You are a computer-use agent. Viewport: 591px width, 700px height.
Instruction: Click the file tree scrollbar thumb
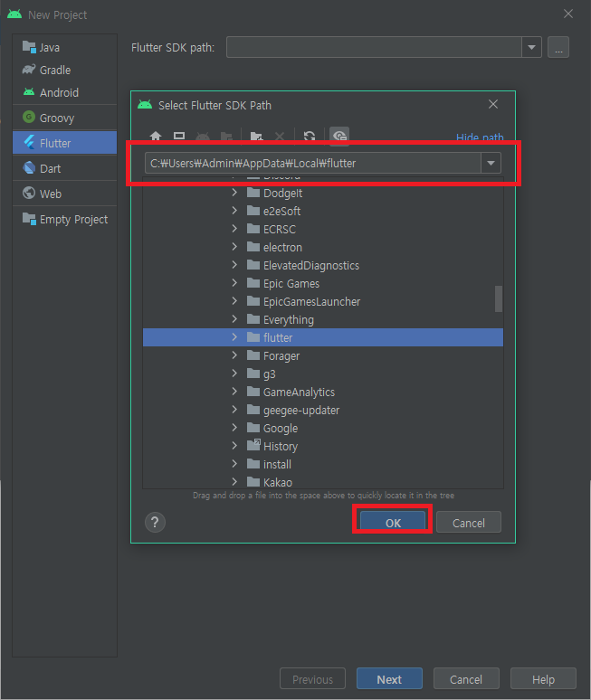499,298
